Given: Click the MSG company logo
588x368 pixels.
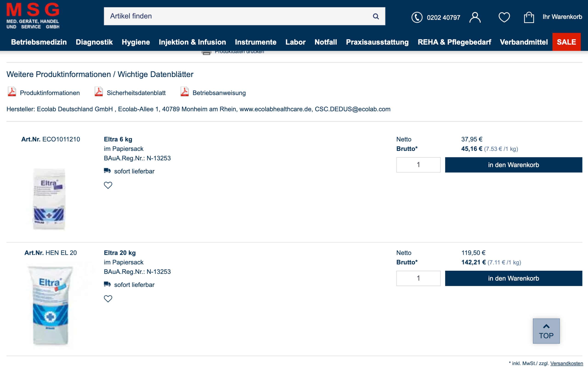Looking at the screenshot, I should [33, 16].
